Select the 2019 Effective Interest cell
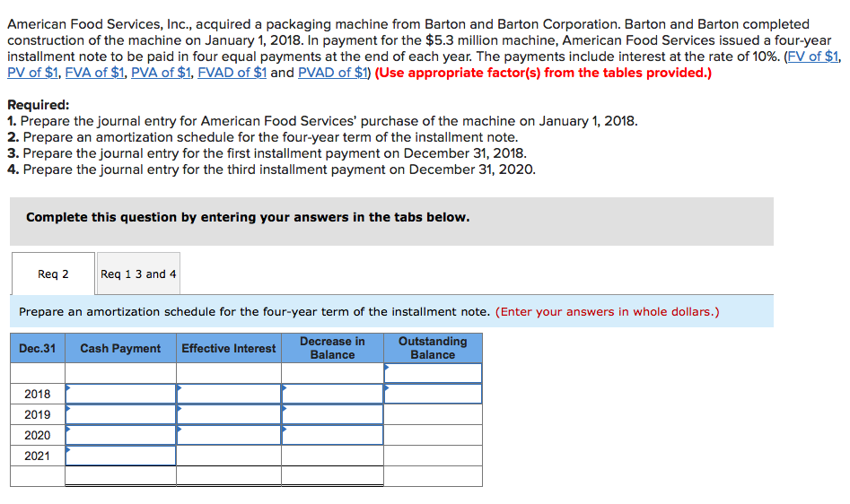Image resolution: width=850 pixels, height=504 pixels. (229, 414)
